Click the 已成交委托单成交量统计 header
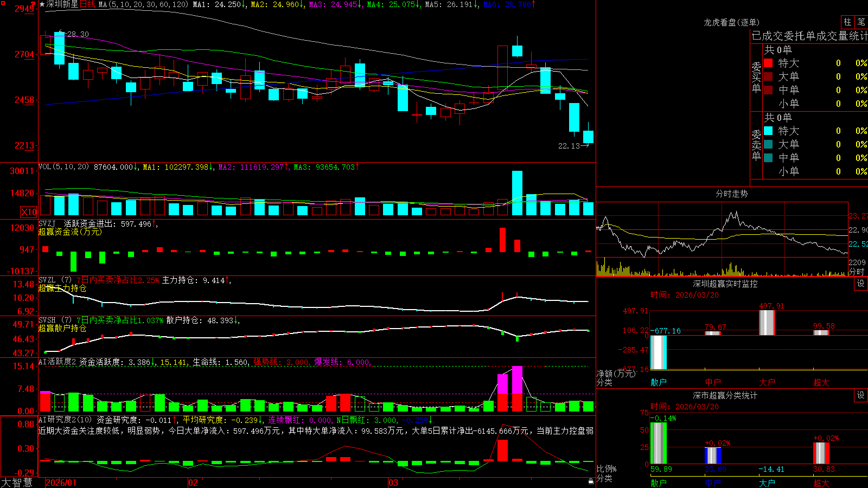The image size is (868, 488). tap(809, 36)
